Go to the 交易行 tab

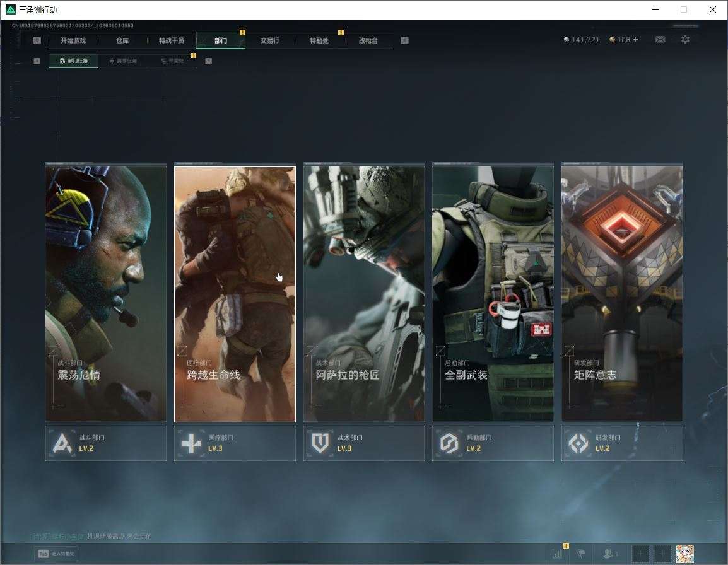pyautogui.click(x=270, y=40)
